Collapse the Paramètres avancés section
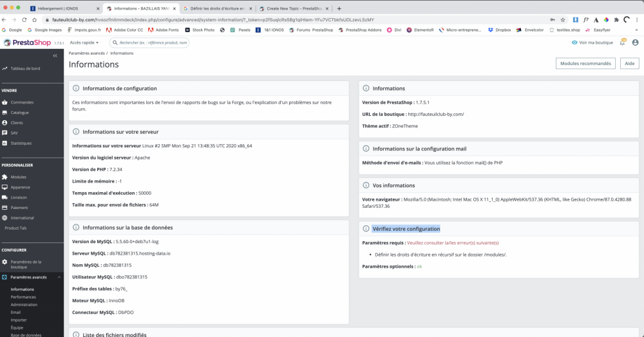Image resolution: width=644 pixels, height=337 pixels. (59, 278)
